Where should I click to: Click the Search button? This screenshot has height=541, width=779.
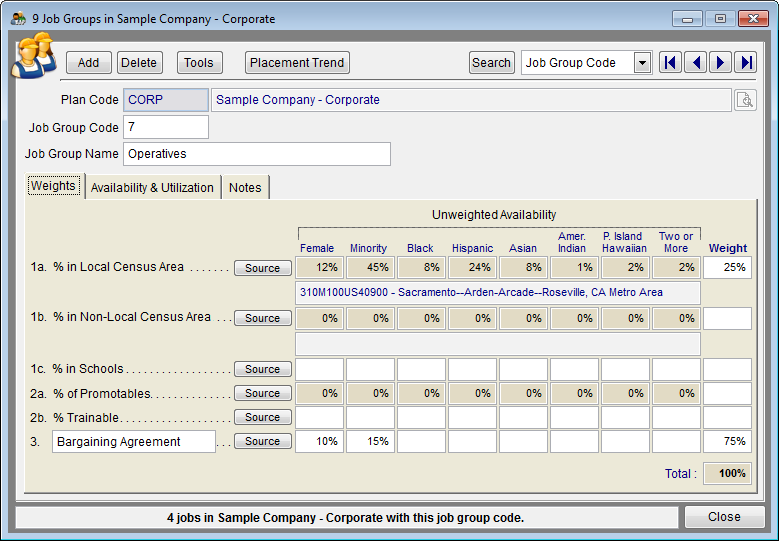click(x=491, y=63)
